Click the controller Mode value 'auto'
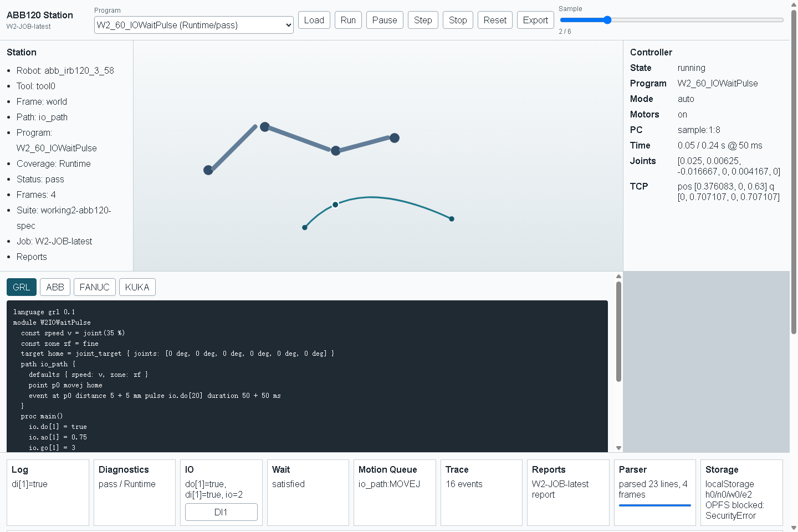The width and height of the screenshot is (798, 532). pos(686,99)
